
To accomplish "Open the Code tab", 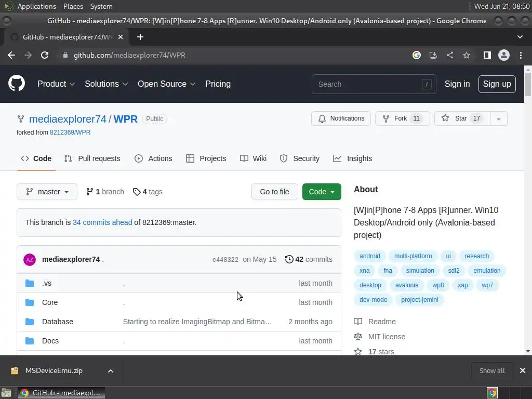I will [36, 158].
